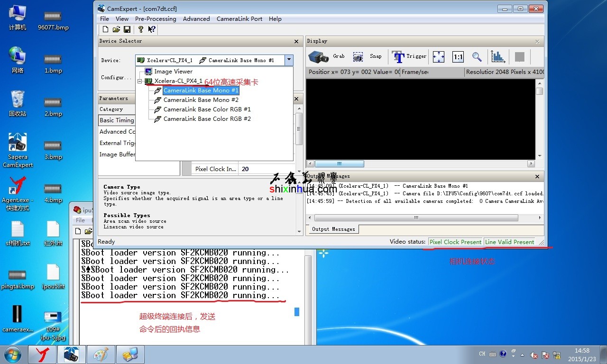The height and width of the screenshot is (364, 607).
Task: Open the Pre-Processing menu
Action: point(156,19)
